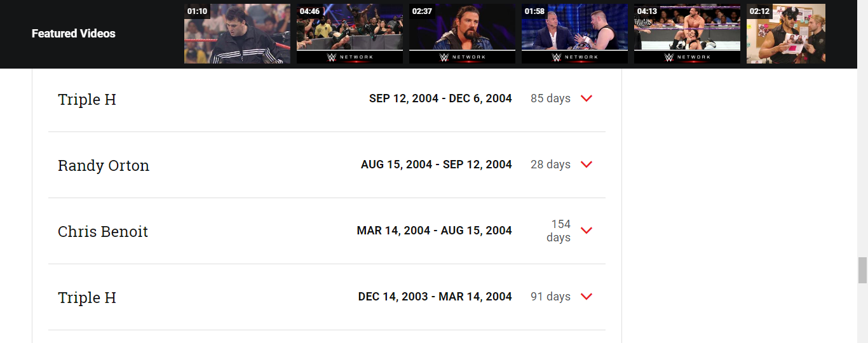The height and width of the screenshot is (343, 868).
Task: Open the 04:46 featured video
Action: [x=349, y=29]
